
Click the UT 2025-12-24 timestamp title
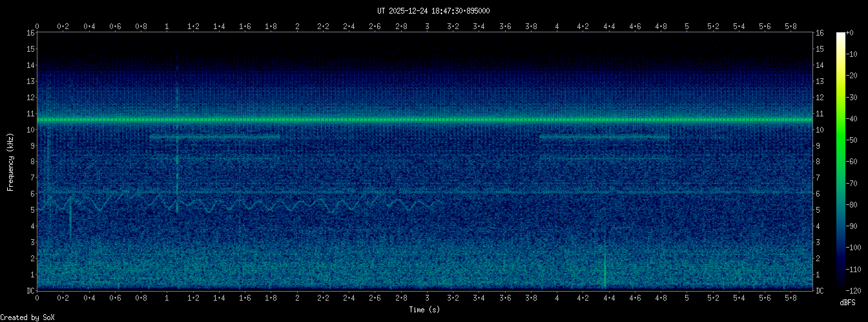click(433, 11)
